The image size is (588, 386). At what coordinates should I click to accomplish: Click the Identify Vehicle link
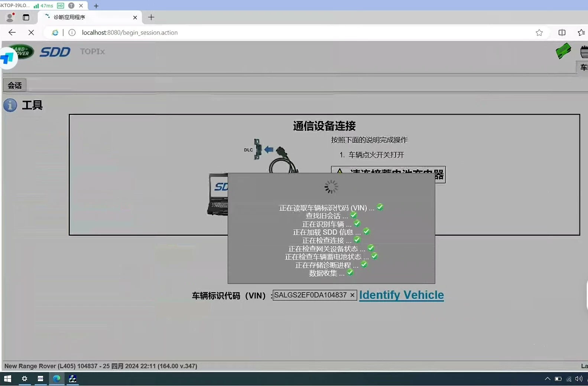(x=401, y=295)
